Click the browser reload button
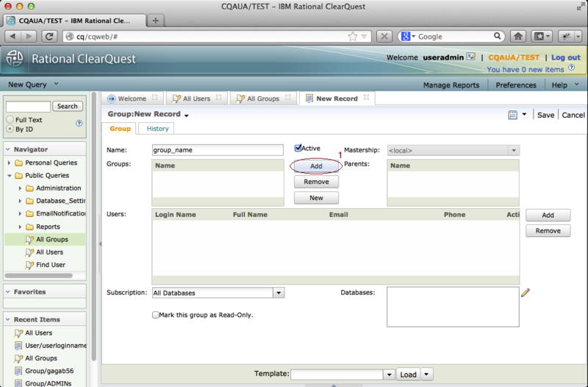Screen dimensions: 588x387 [x=50, y=36]
